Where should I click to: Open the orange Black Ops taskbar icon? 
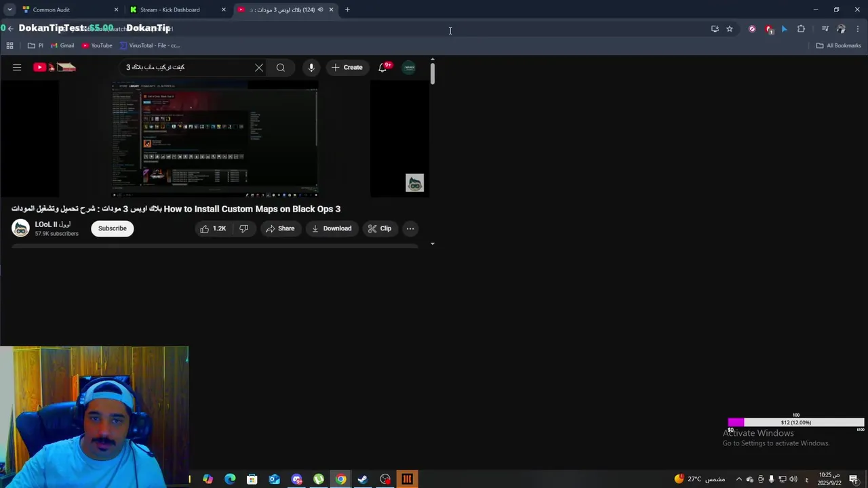tap(408, 479)
